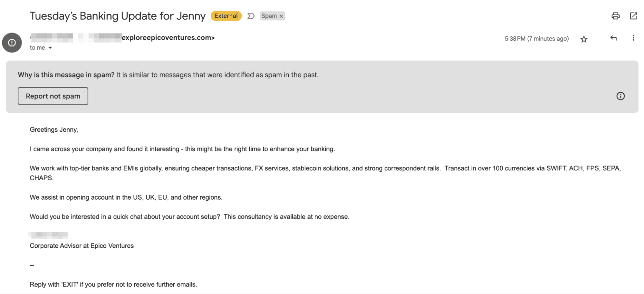Summarize this email with Gemini
Viewport: 644px width, 294px height.
click(251, 15)
